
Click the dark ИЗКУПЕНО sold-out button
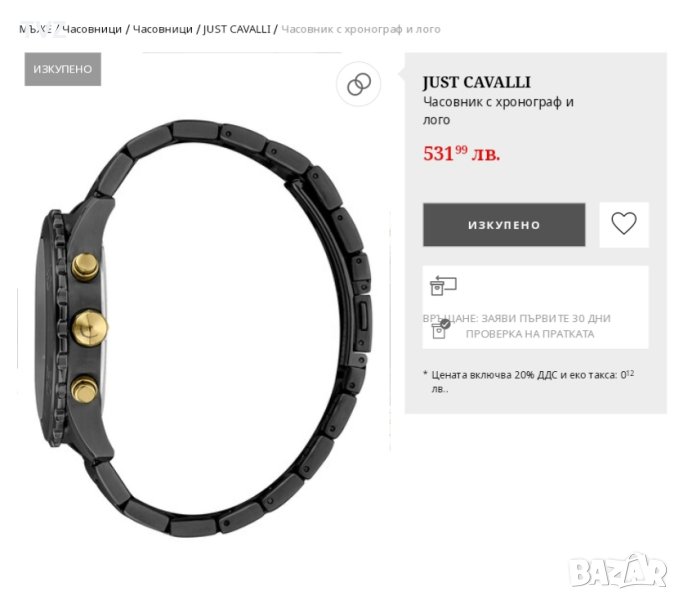[x=504, y=225]
